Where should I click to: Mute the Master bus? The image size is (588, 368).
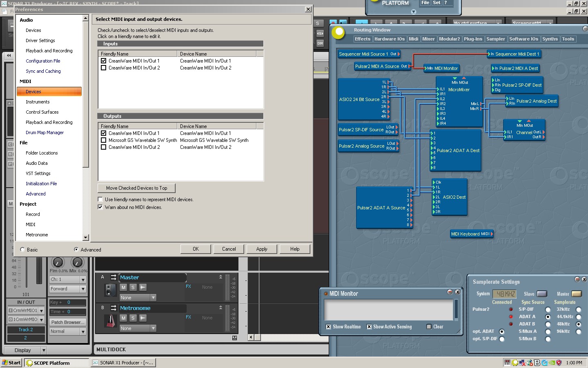(123, 287)
